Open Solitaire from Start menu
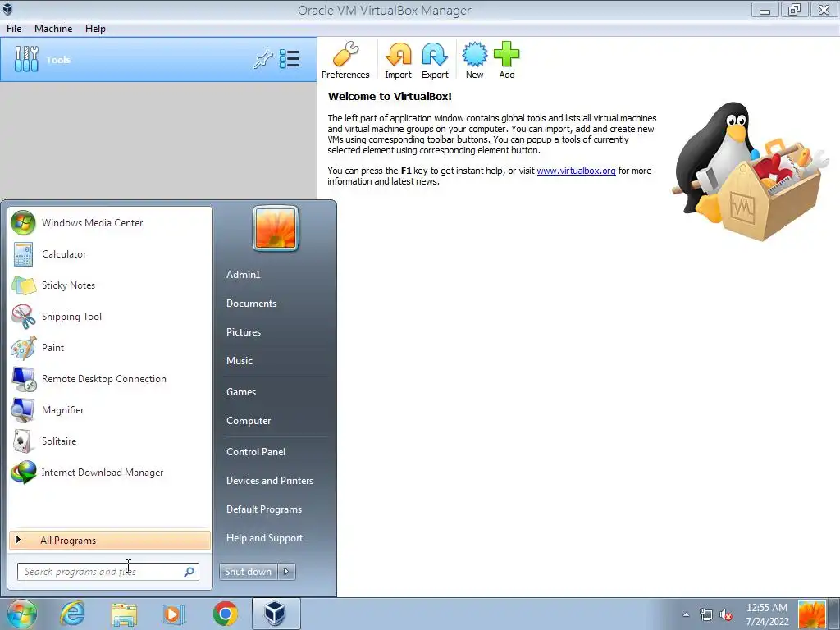This screenshot has height=630, width=840. (x=111, y=441)
